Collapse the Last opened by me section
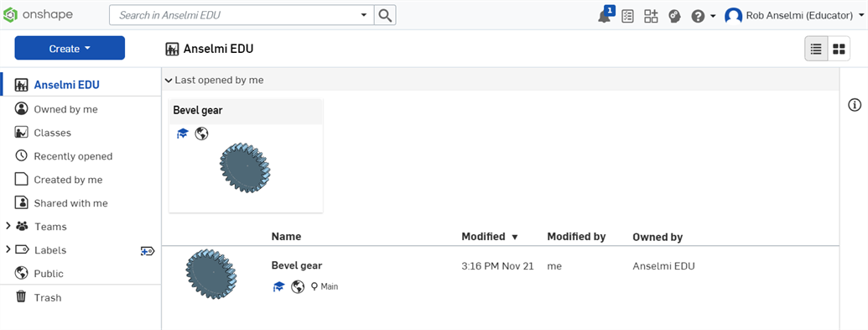Screen dimensions: 868x330 (x=169, y=81)
